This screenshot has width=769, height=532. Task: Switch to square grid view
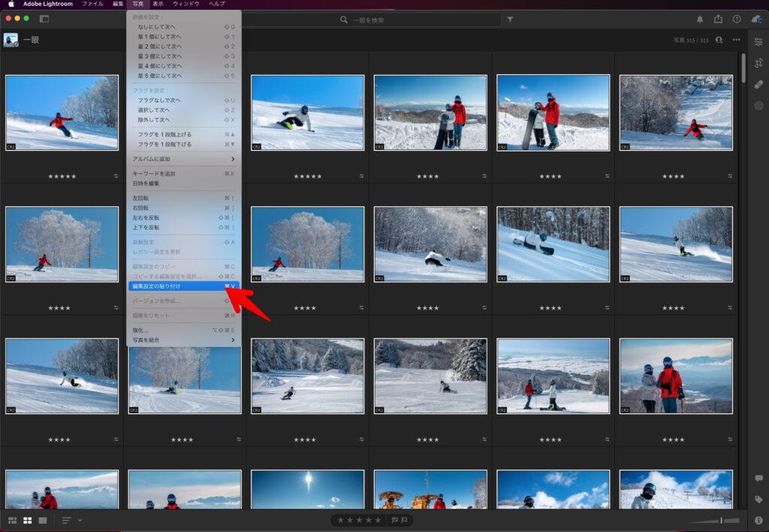[x=28, y=520]
